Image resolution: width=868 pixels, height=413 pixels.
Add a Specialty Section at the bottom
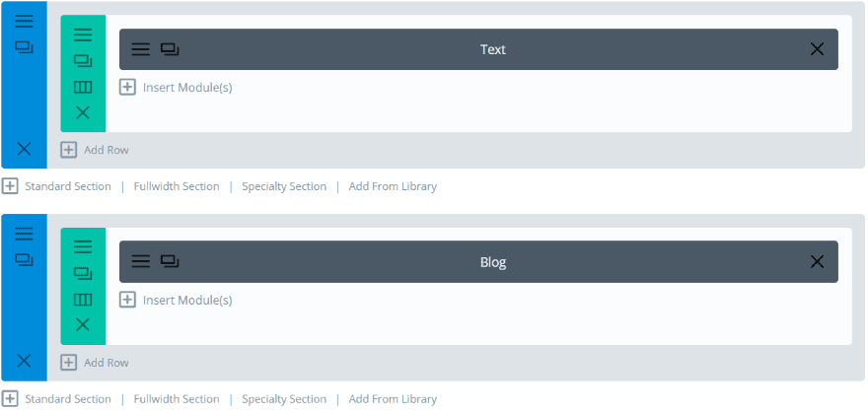(284, 399)
